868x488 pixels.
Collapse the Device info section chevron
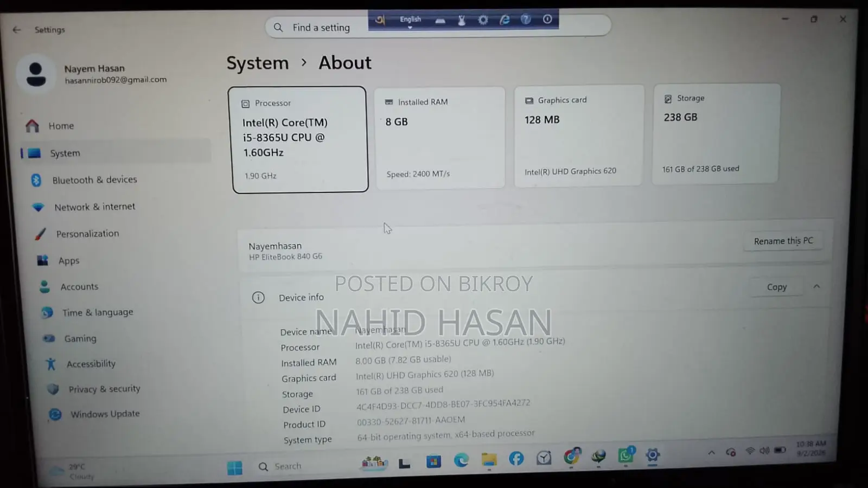point(816,286)
